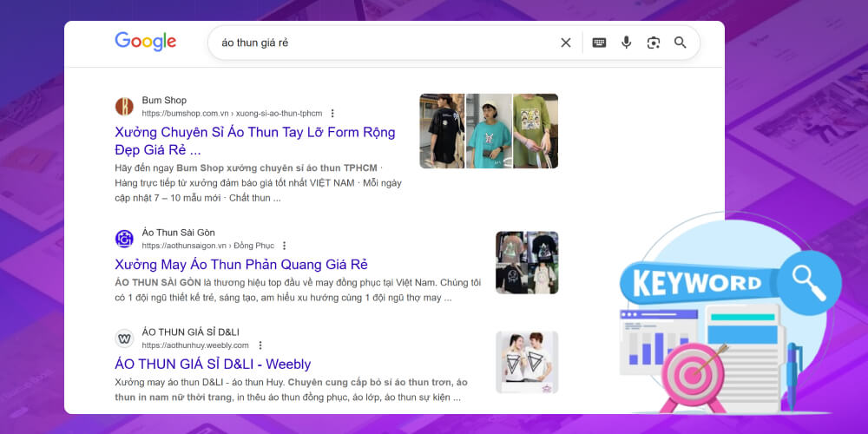
Task: Open Xưởng May Áo Thun Phản Quang result
Action: pos(240,264)
